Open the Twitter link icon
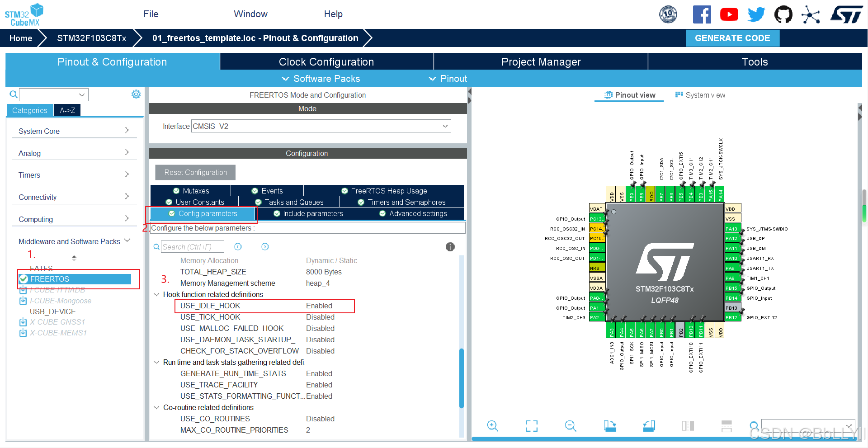The image size is (868, 448). point(756,14)
